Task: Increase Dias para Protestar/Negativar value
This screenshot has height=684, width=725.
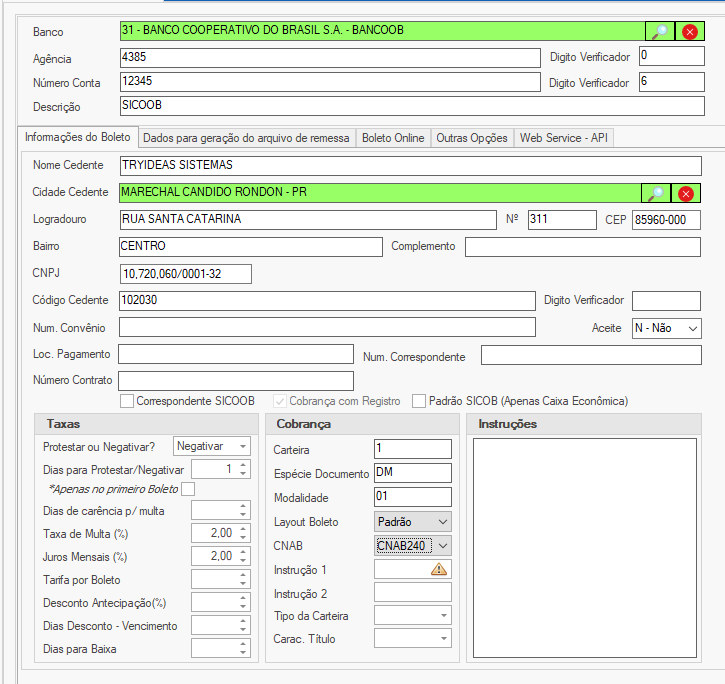Action: [x=243, y=465]
